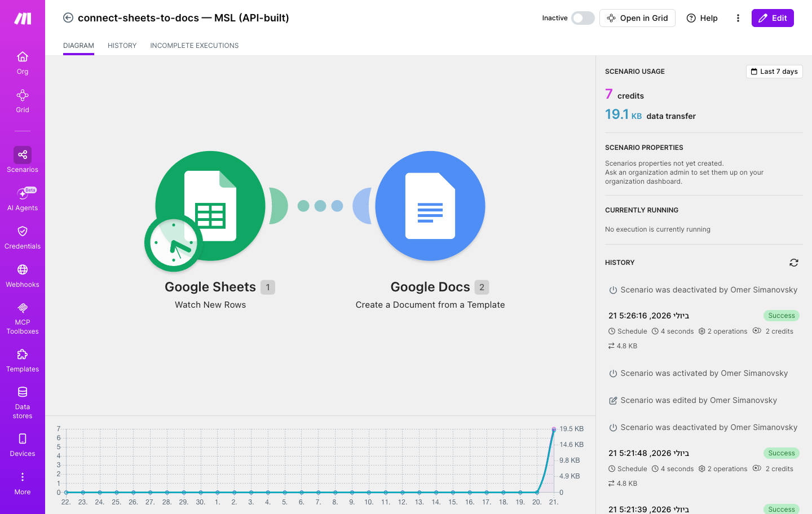Click the Edit button
The width and height of the screenshot is (812, 514).
(x=773, y=18)
